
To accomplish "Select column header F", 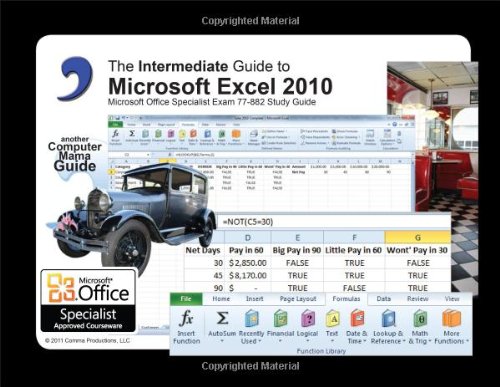I will pos(354,238).
